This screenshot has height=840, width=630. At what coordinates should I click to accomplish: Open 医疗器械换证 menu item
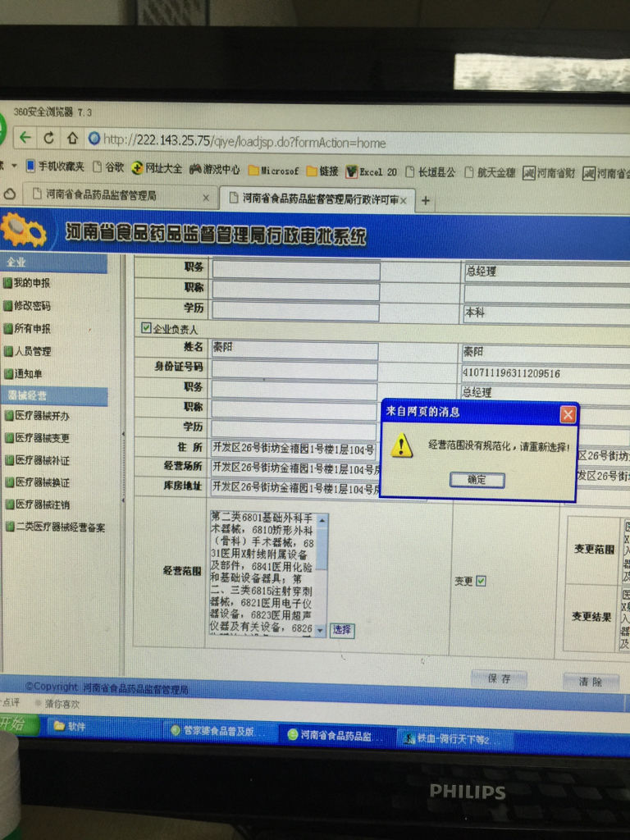[x=37, y=482]
